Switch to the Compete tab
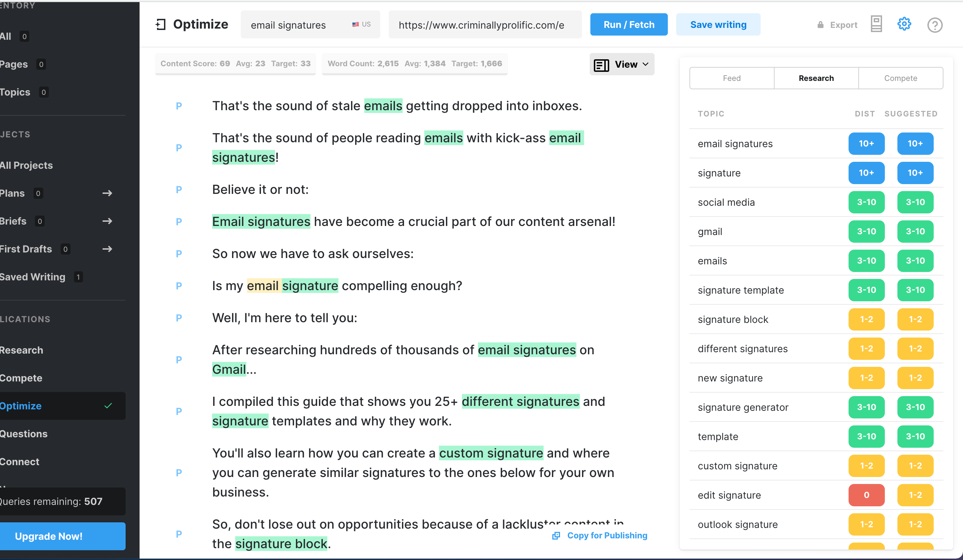This screenshot has height=560, width=963. (900, 78)
